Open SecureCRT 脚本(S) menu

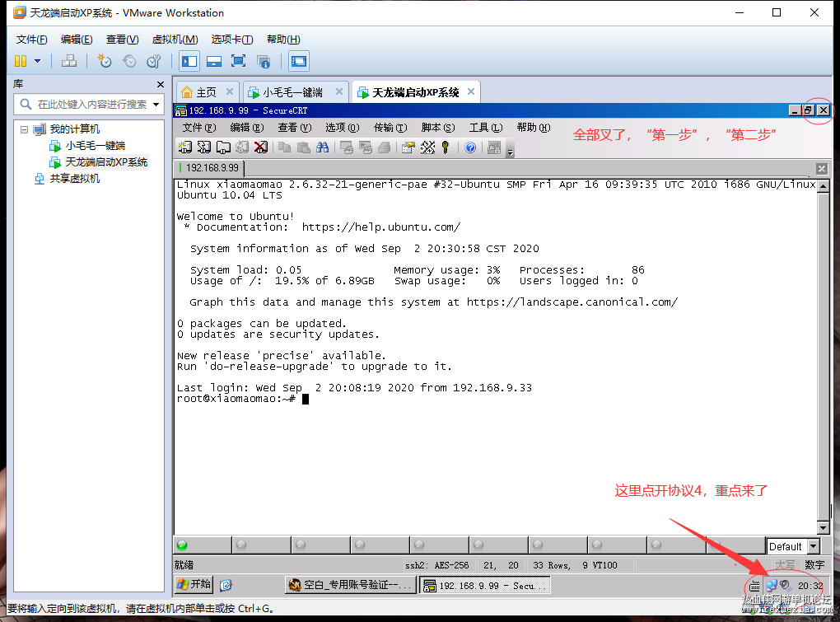(x=437, y=128)
